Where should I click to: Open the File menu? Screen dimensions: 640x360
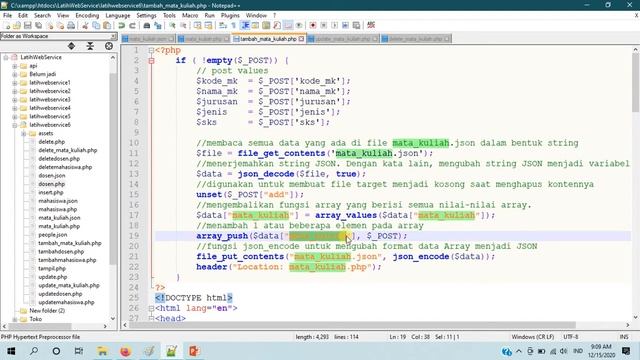click(7, 16)
